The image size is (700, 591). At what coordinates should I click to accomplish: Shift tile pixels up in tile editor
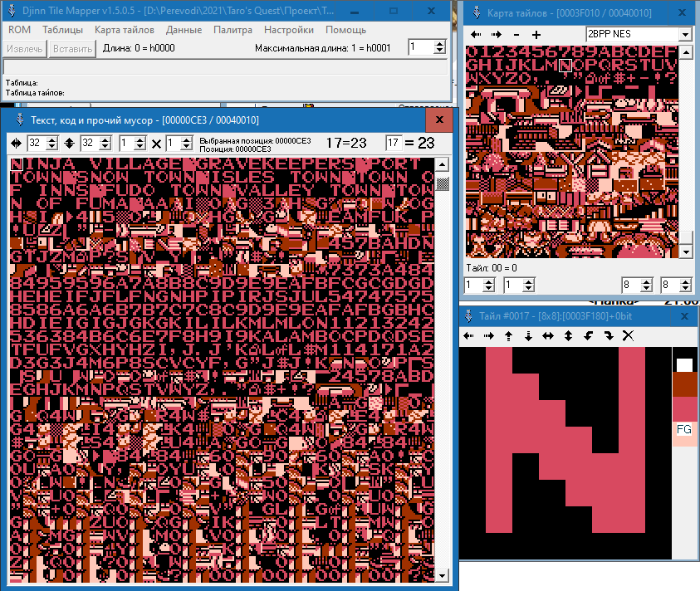click(508, 335)
